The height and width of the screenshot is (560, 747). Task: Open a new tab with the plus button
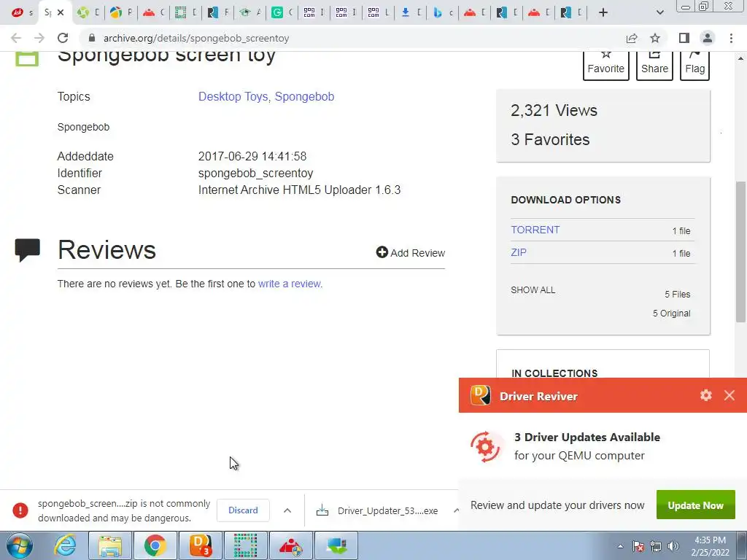click(x=603, y=12)
